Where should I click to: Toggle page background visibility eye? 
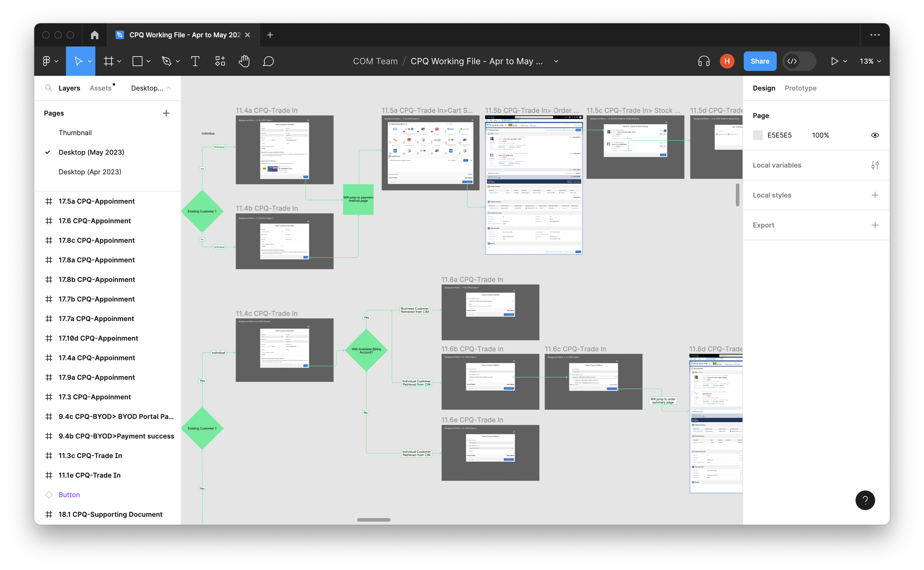click(x=875, y=135)
